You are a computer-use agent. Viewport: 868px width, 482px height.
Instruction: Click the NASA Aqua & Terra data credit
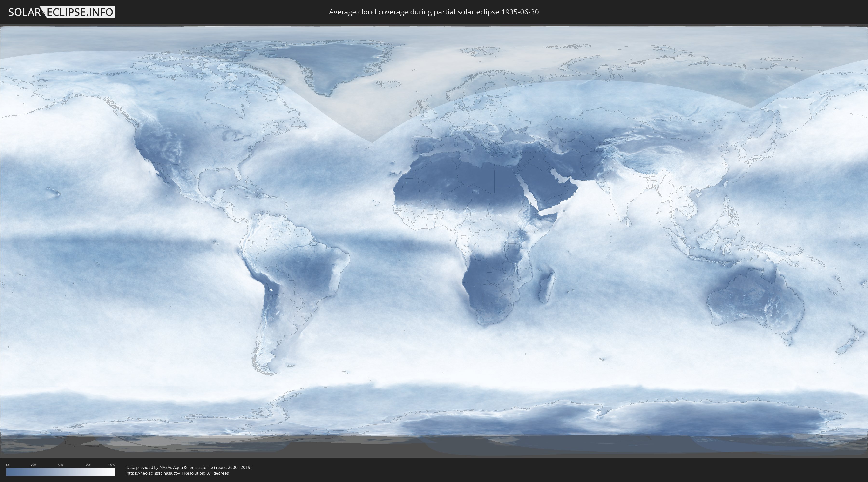tap(189, 467)
